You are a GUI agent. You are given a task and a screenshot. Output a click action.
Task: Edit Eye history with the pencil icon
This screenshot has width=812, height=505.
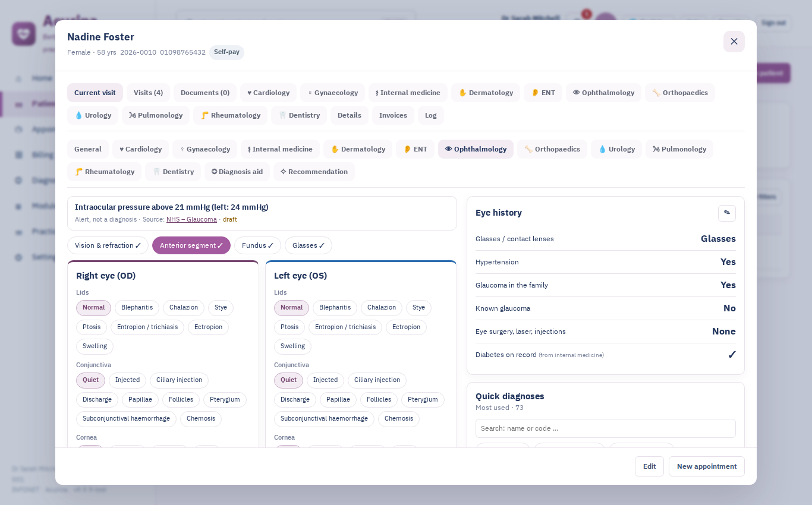[726, 213]
